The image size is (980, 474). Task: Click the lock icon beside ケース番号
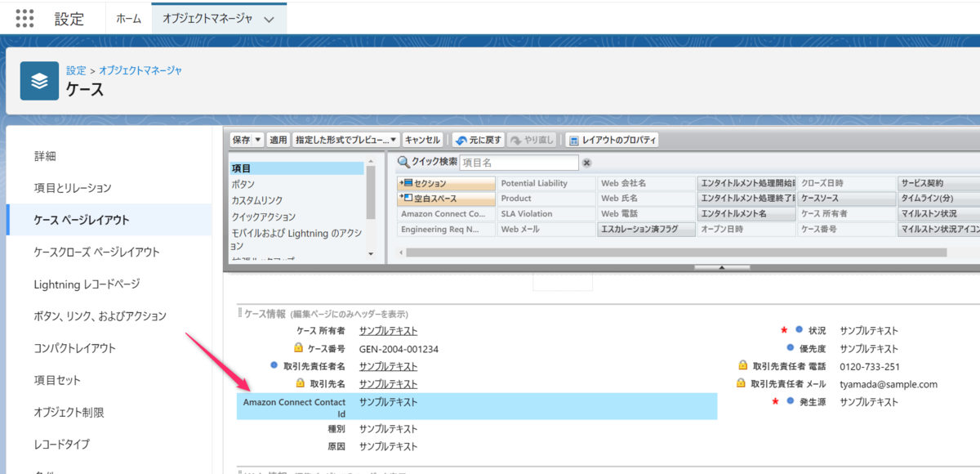(298, 348)
